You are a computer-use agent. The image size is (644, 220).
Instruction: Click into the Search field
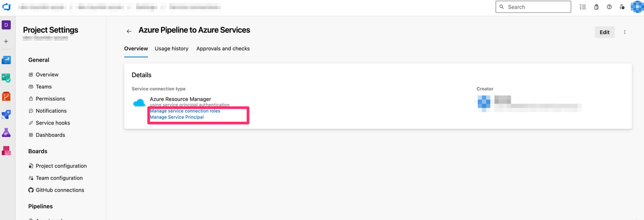(533, 7)
